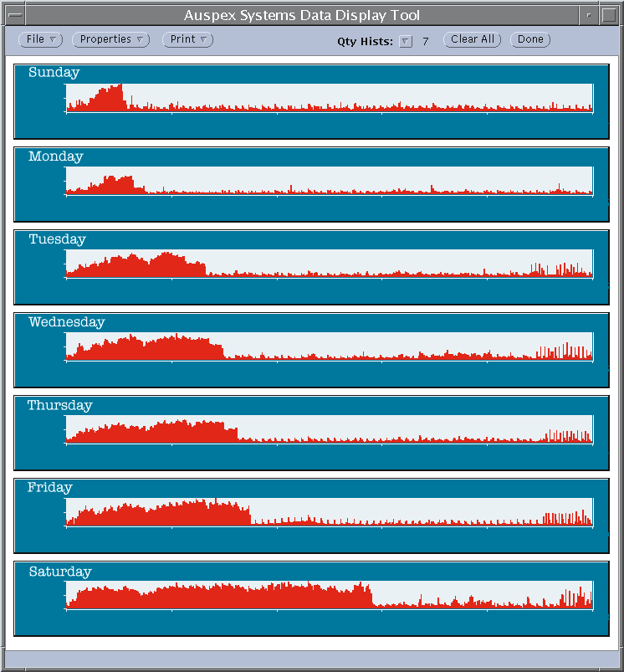The width and height of the screenshot is (624, 672).
Task: Click the Thursday histogram chart
Action: point(329,429)
